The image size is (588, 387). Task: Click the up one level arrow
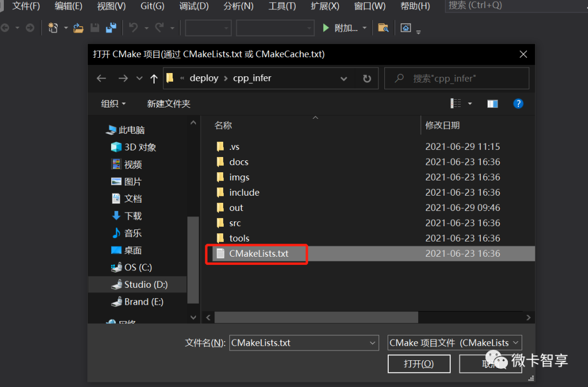[154, 78]
